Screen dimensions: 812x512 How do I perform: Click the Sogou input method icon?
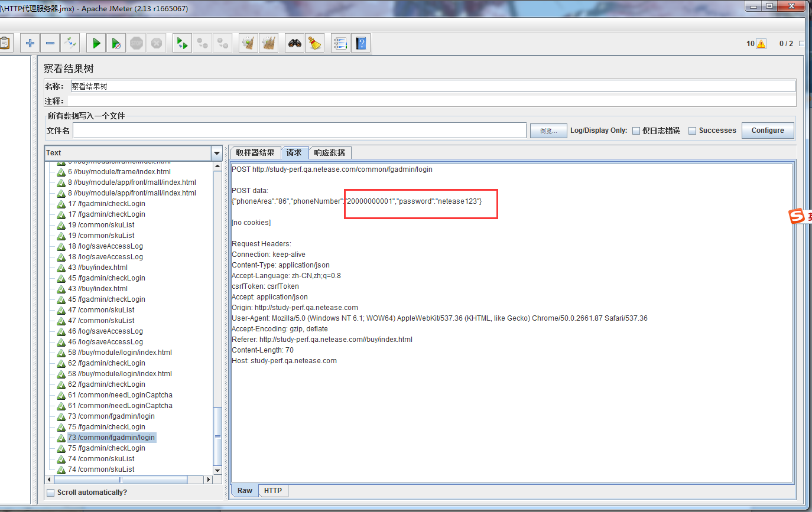pyautogui.click(x=797, y=217)
